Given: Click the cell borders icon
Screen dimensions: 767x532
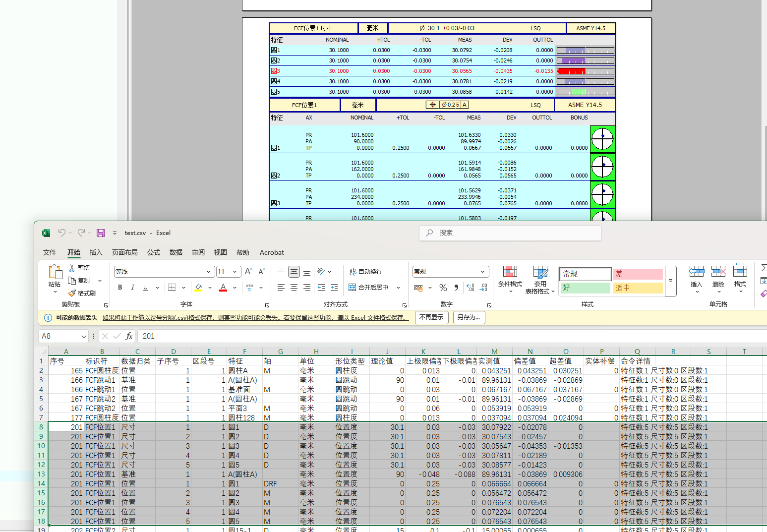Looking at the screenshot, I should pos(172,288).
